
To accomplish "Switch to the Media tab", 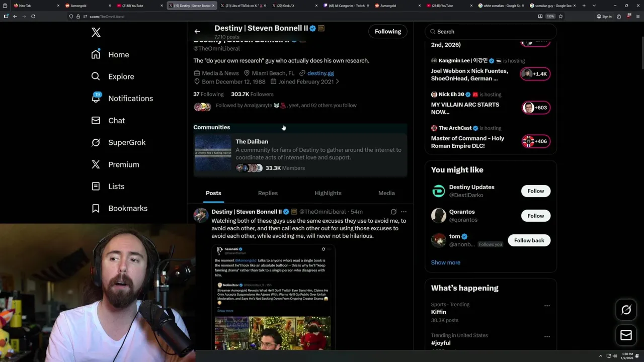I will pyautogui.click(x=386, y=193).
